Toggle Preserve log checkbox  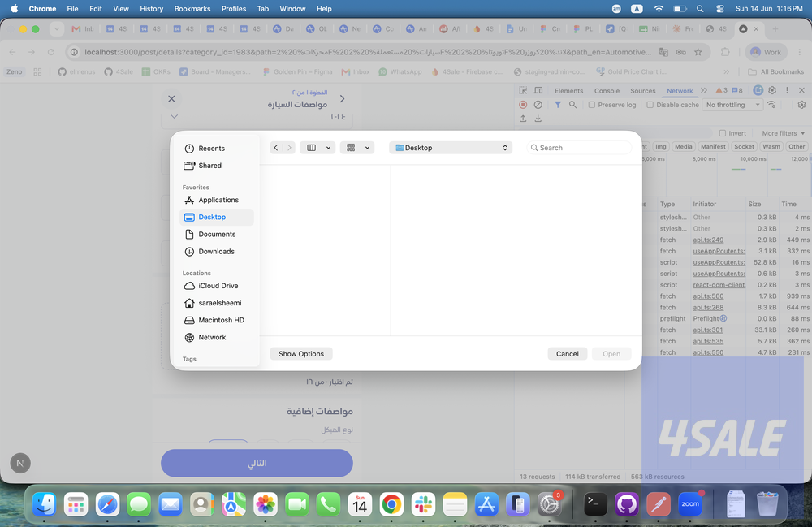coord(591,105)
